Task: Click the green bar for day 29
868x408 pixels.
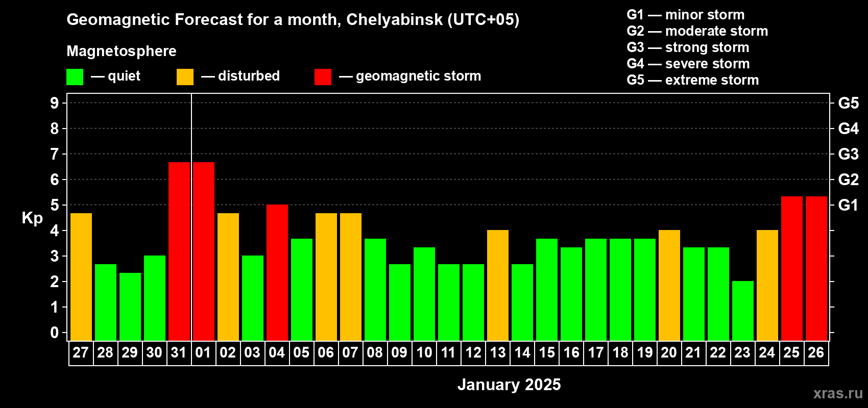Action: pos(130,307)
